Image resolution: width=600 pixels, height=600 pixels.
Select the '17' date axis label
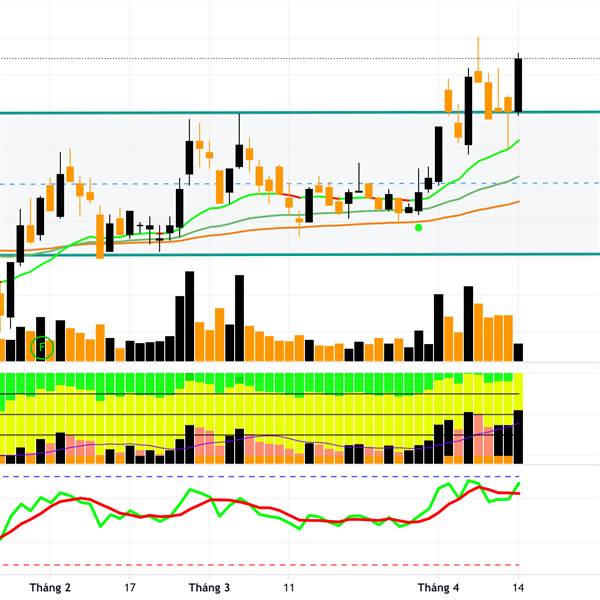click(130, 587)
